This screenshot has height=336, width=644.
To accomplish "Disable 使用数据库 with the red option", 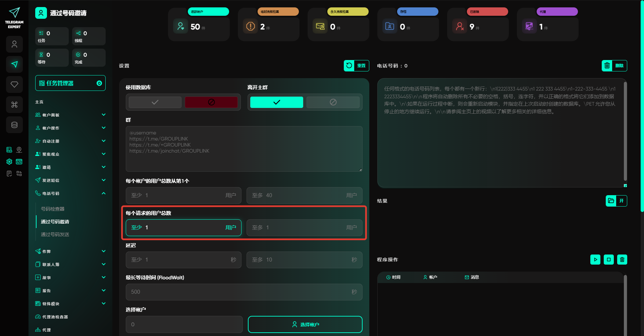I will pyautogui.click(x=211, y=102).
